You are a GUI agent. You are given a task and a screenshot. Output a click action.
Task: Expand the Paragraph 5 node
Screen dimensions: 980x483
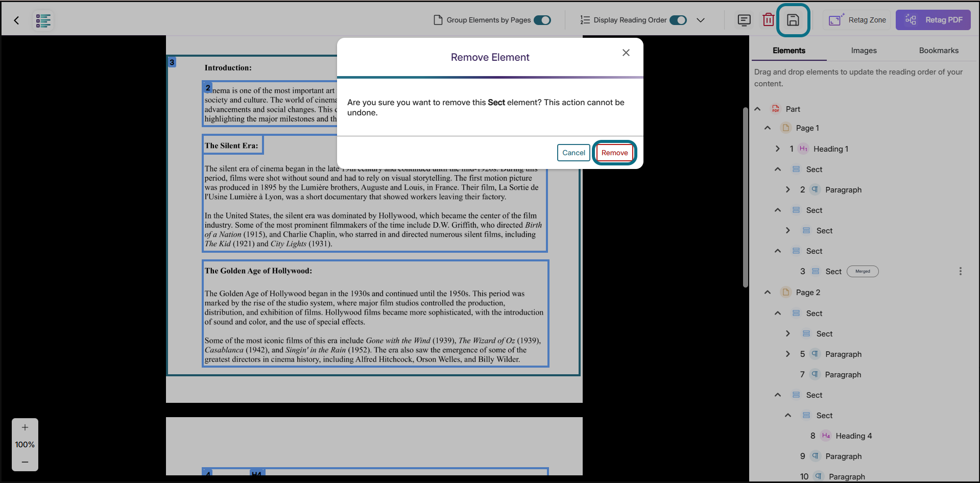pos(788,354)
